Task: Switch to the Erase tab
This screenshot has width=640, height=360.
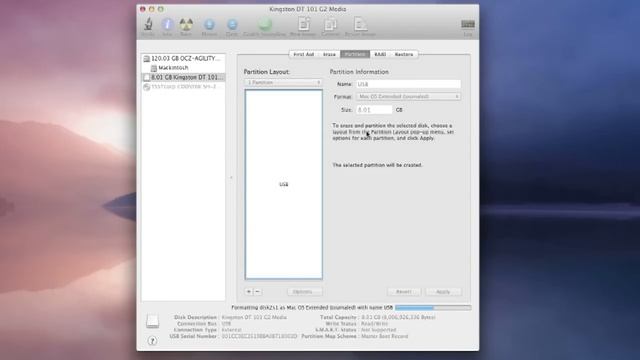Action: 329,54
